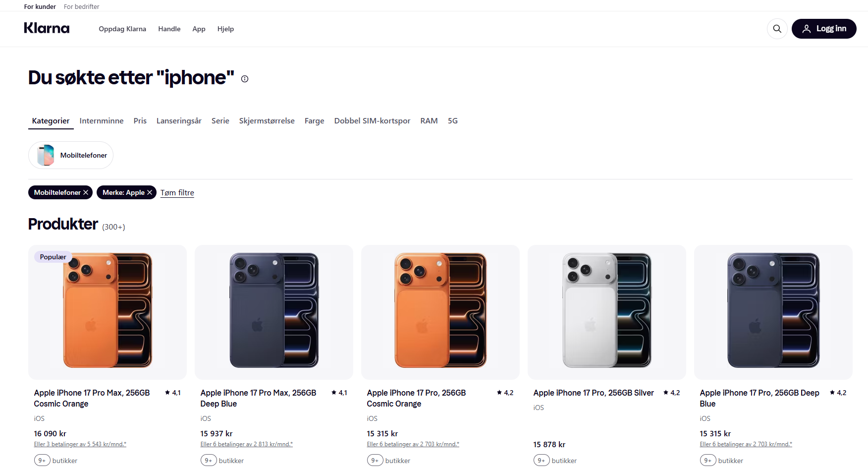The width and height of the screenshot is (868, 469).
Task: Click the info icon beside search heading
Action: [245, 79]
